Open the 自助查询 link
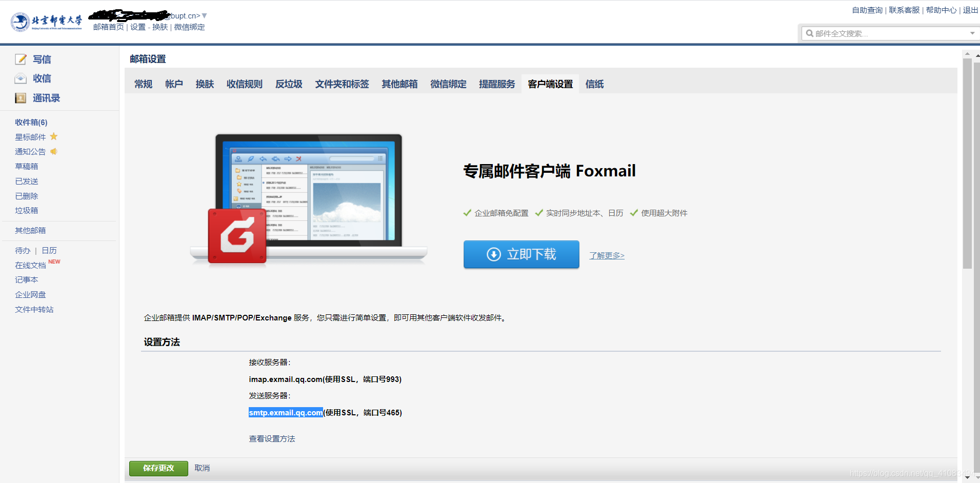 pos(867,10)
